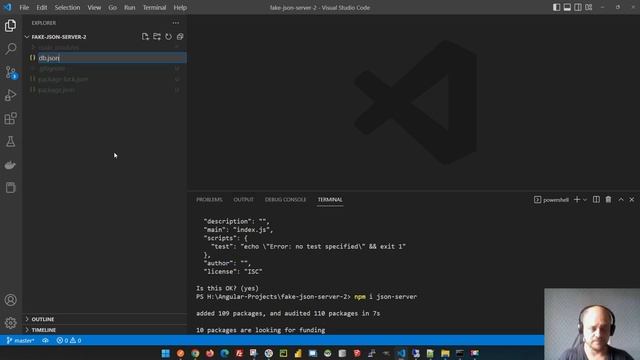Open Microsoft Edge from the taskbar
The height and width of the screenshot is (360, 640).
[x=224, y=353]
